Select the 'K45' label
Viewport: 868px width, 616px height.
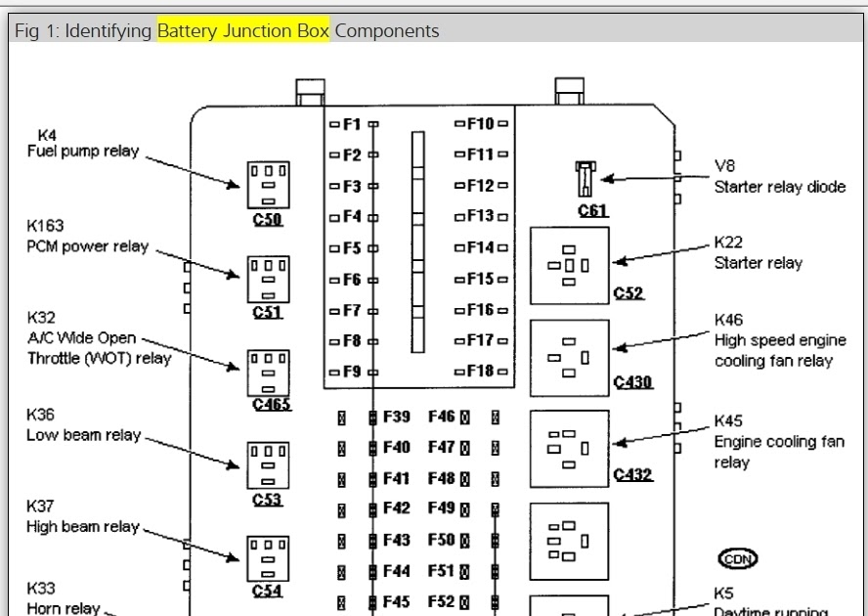(x=728, y=421)
